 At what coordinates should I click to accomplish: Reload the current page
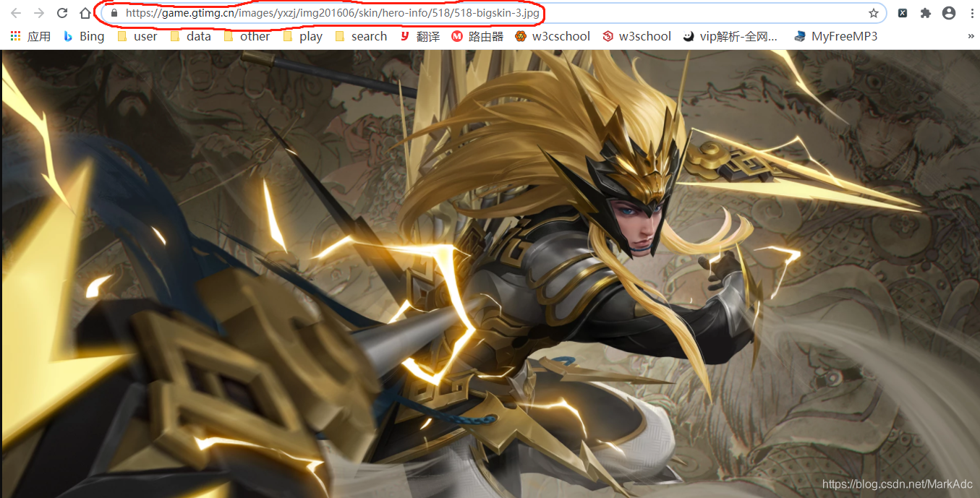click(62, 13)
